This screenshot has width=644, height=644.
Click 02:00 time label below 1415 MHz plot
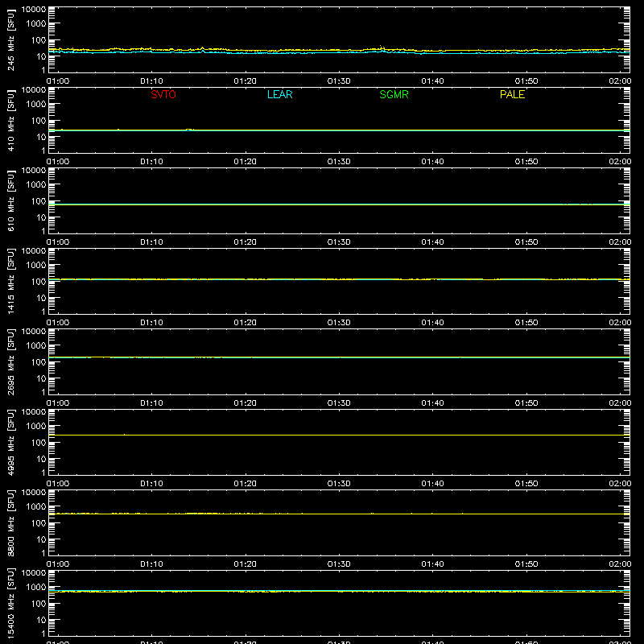click(x=620, y=323)
